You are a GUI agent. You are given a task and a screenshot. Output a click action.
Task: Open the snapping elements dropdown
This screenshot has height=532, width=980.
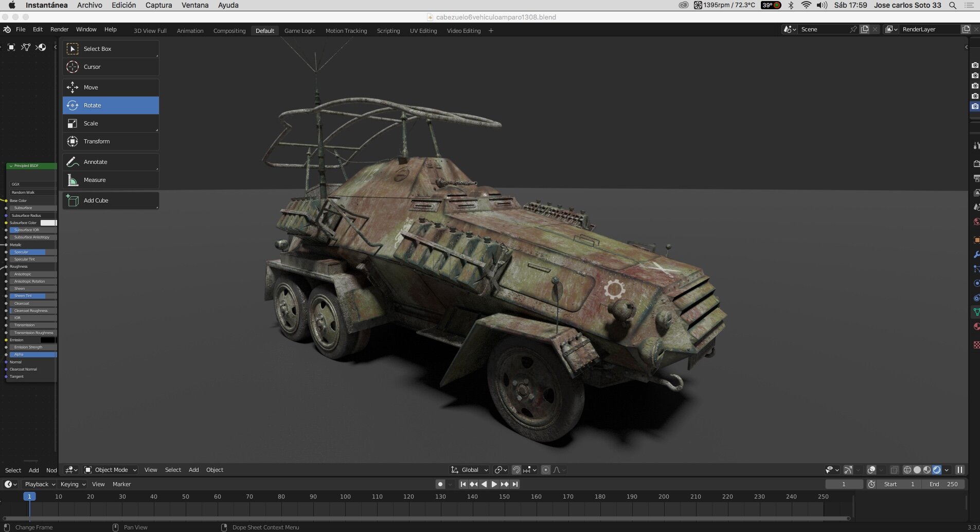coord(530,470)
